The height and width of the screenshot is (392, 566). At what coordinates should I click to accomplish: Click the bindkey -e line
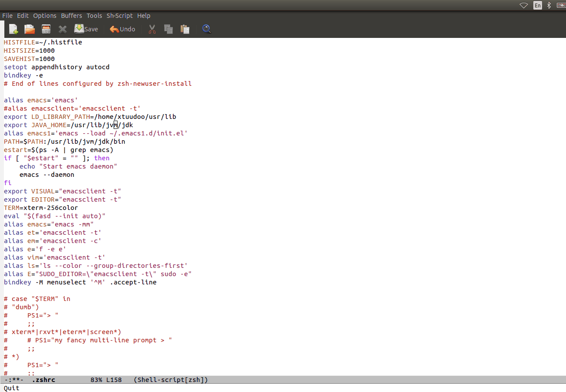23,75
